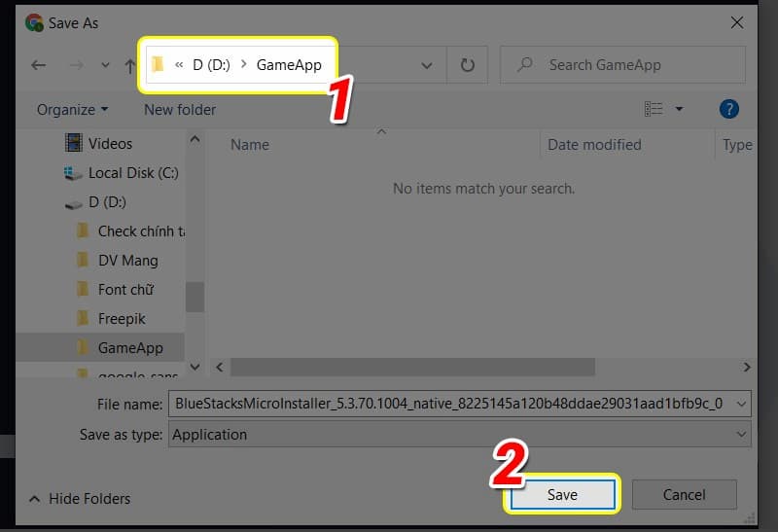Open the DV Mang folder
Image resolution: width=778 pixels, height=532 pixels.
(x=127, y=260)
